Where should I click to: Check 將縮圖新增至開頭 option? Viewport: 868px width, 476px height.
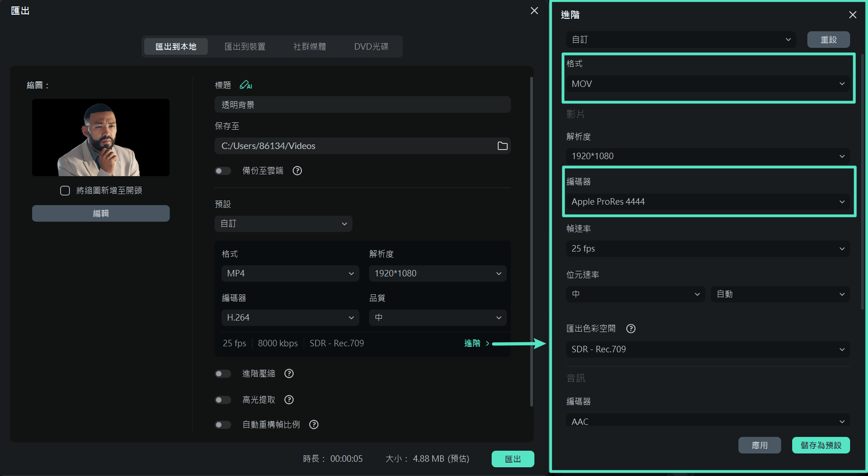(65, 190)
